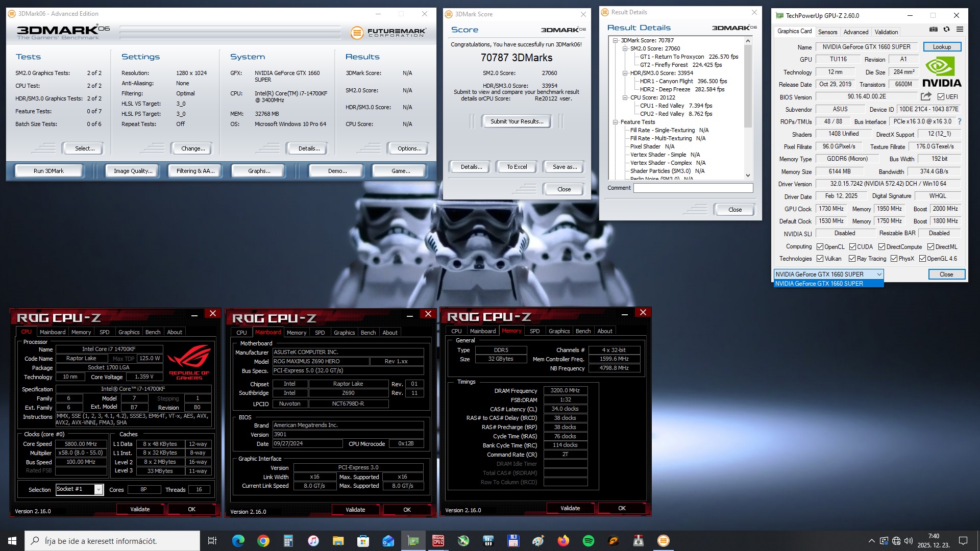The height and width of the screenshot is (551, 980).
Task: Launch Firefox from the taskbar
Action: (x=563, y=541)
